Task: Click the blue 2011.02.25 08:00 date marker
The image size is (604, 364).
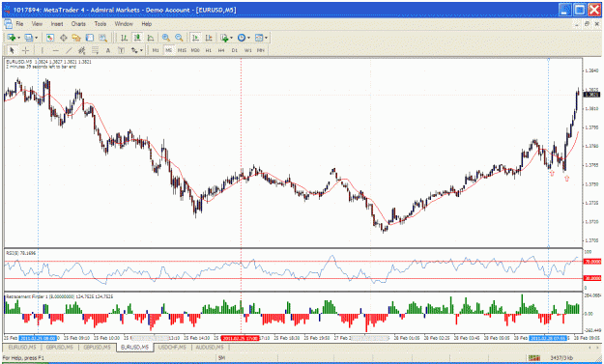Action: click(x=38, y=338)
